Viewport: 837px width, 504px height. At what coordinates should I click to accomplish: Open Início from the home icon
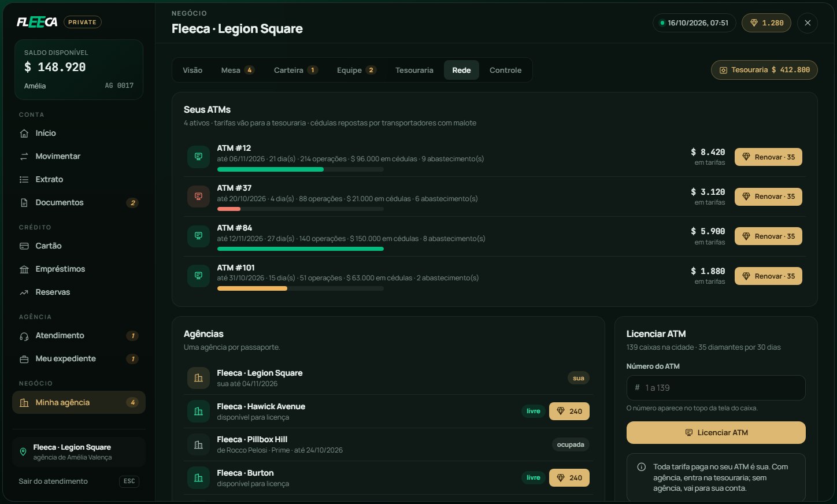(x=24, y=134)
